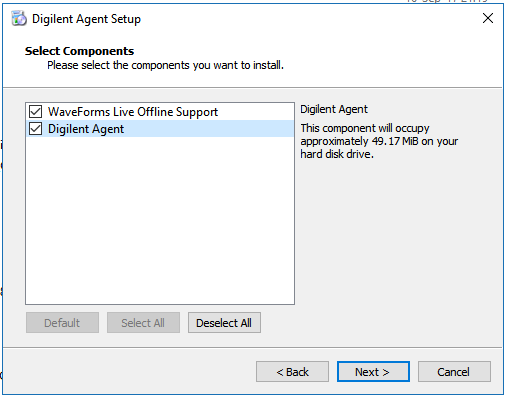Image resolution: width=507 pixels, height=399 pixels.
Task: Select the highlighted Digilent Agent row label
Action: coord(86,129)
